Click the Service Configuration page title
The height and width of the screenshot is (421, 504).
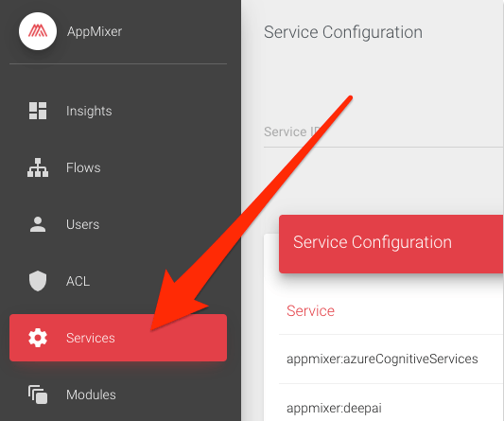point(343,32)
